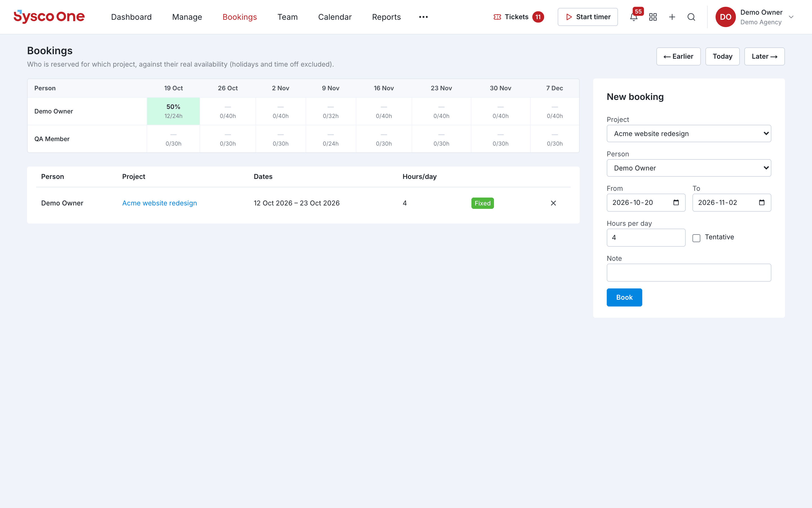Open the To date calendar picker
The height and width of the screenshot is (508, 812).
coord(762,203)
